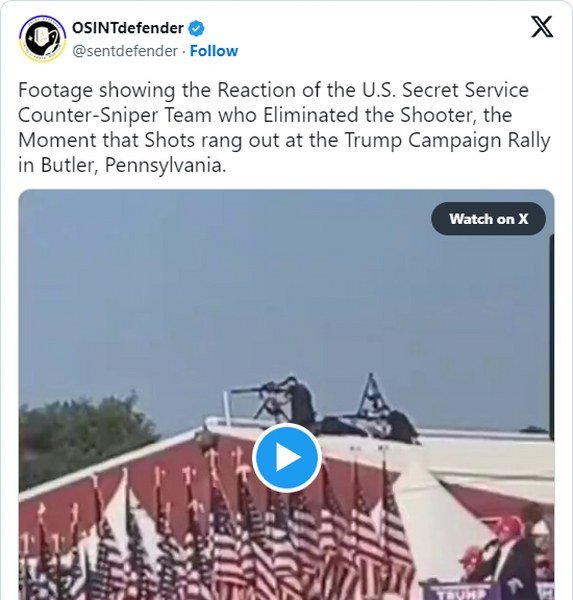Click the @sentdefender handle
The width and height of the screenshot is (573, 600).
125,51
